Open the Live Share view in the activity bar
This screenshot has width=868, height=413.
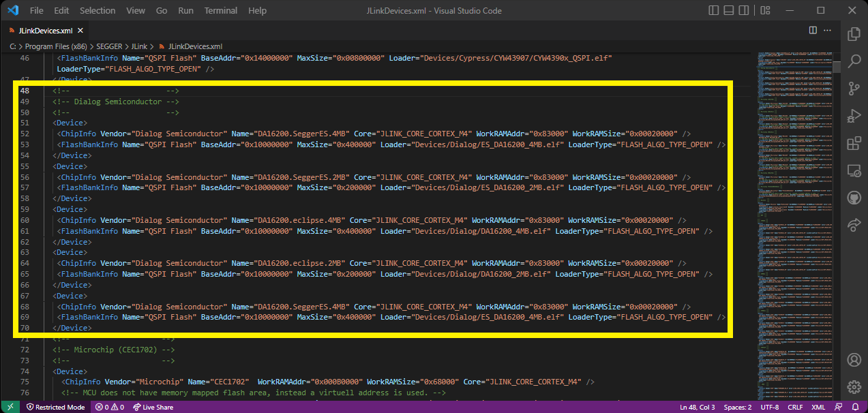coord(854,226)
